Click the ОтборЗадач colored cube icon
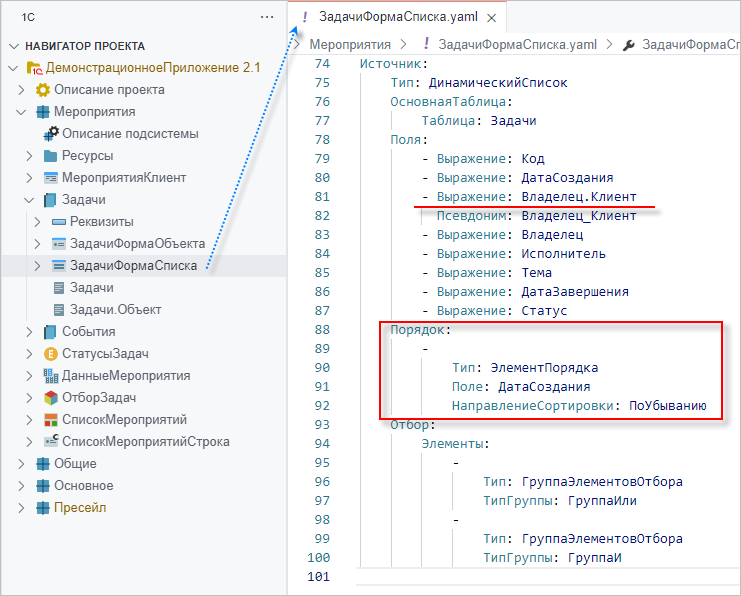The height and width of the screenshot is (596, 741). [52, 398]
